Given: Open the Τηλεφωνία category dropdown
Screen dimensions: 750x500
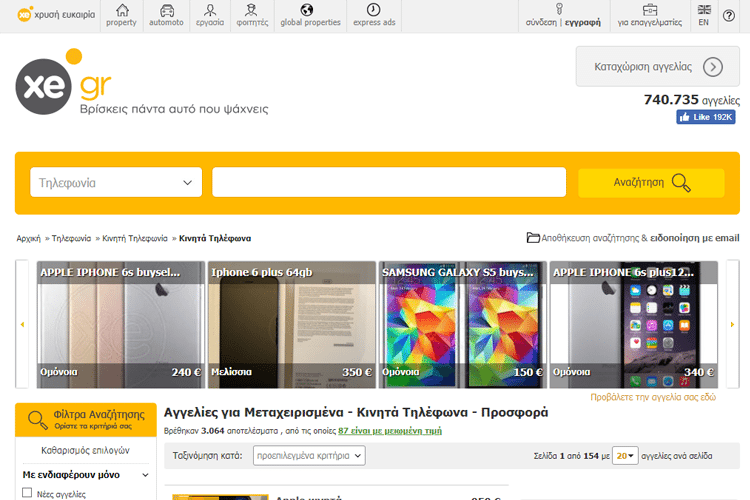Looking at the screenshot, I should coord(116,182).
